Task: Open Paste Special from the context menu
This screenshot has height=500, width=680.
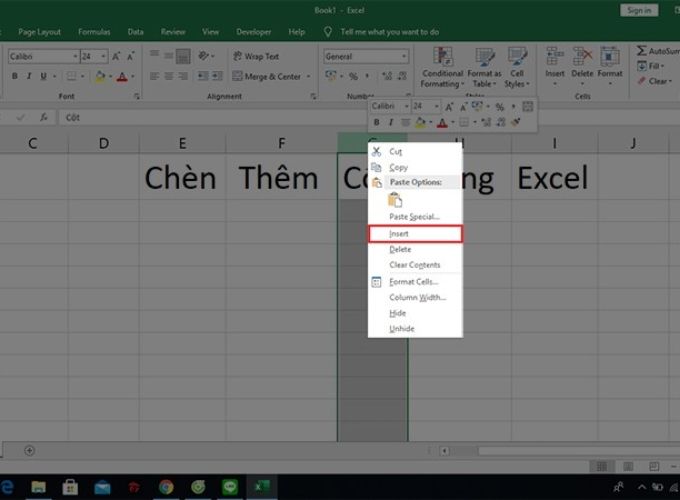Action: click(x=415, y=216)
